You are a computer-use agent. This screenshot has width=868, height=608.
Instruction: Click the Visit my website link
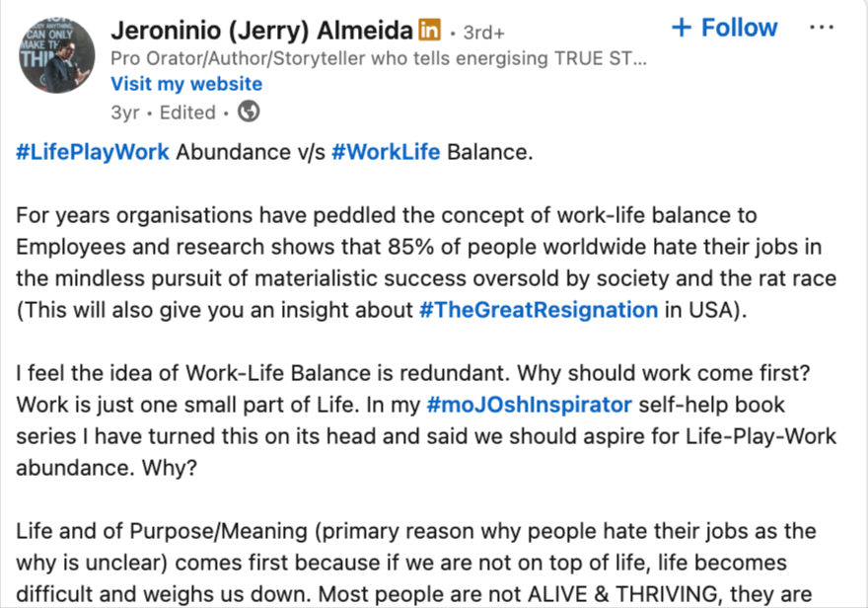(186, 84)
